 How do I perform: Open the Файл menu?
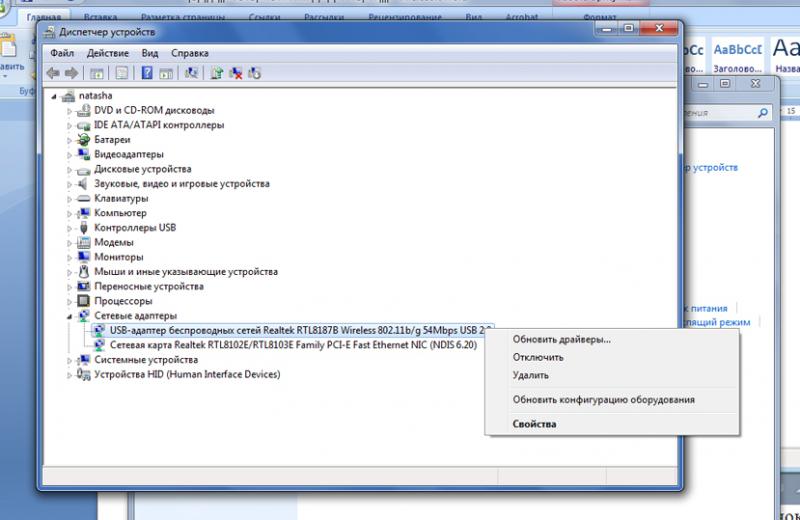[62, 53]
